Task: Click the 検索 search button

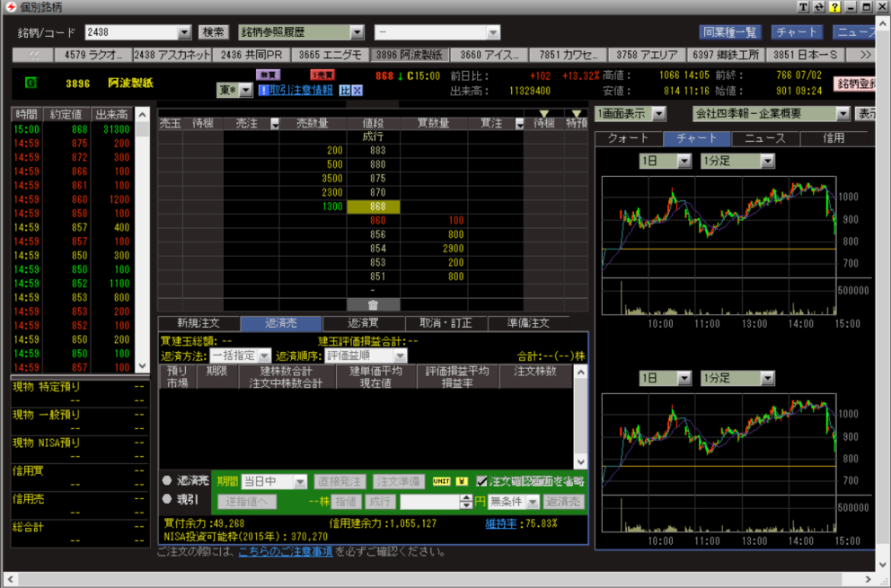Action: coord(214,32)
